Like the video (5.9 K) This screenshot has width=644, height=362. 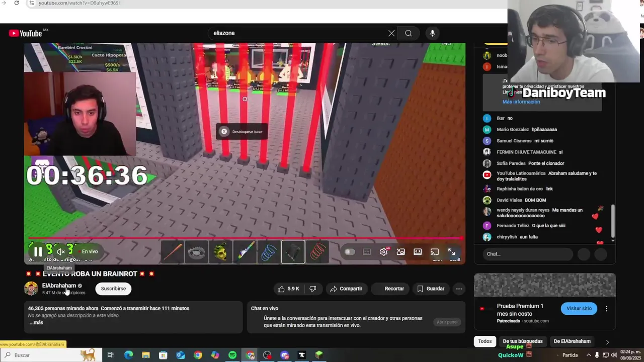coord(288,289)
